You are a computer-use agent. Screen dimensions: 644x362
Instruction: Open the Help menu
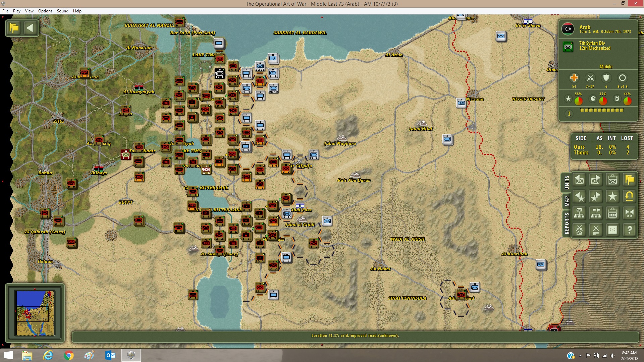coord(77,11)
